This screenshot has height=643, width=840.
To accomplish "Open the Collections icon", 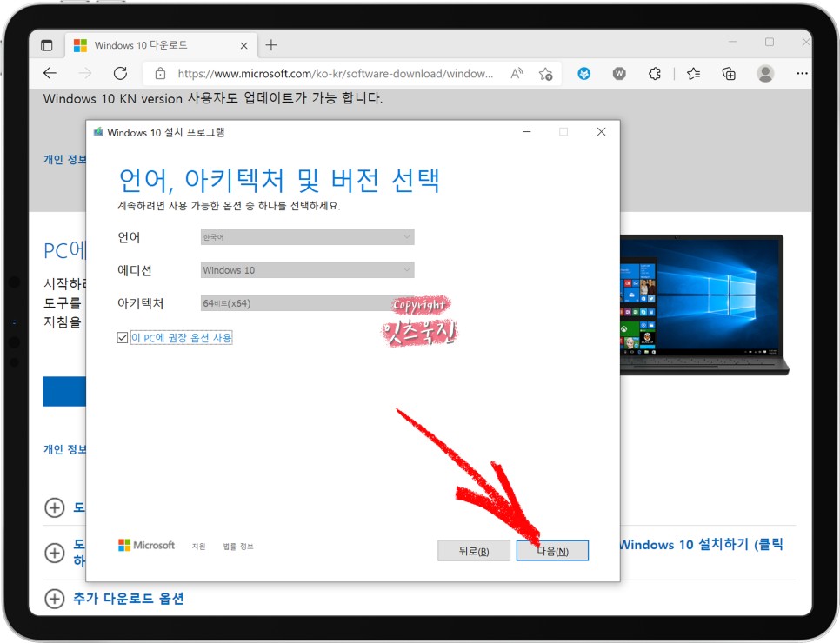I will pos(729,73).
